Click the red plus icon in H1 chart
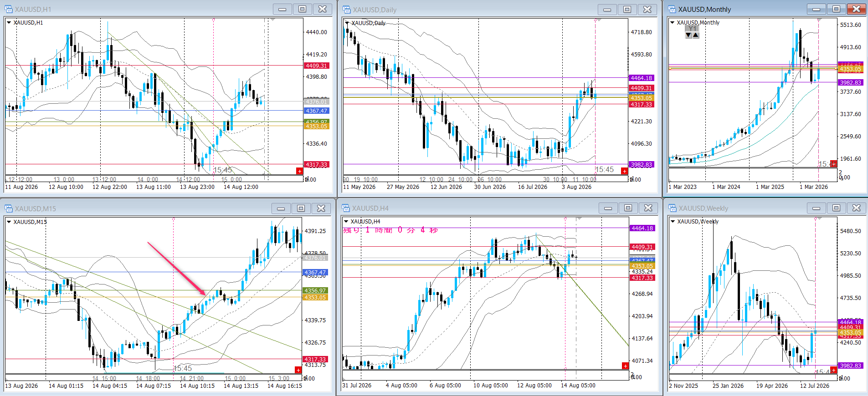The image size is (868, 396). pos(299,171)
